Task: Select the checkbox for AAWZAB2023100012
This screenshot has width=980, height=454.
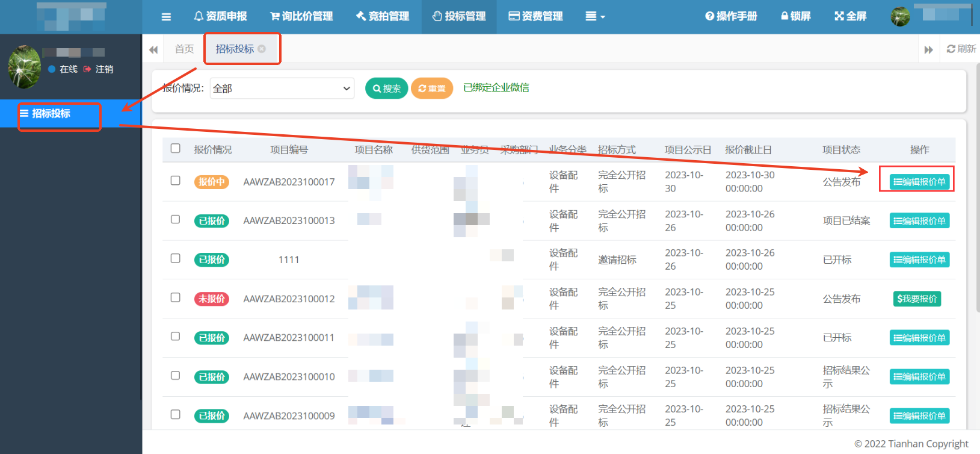Action: pyautogui.click(x=176, y=297)
